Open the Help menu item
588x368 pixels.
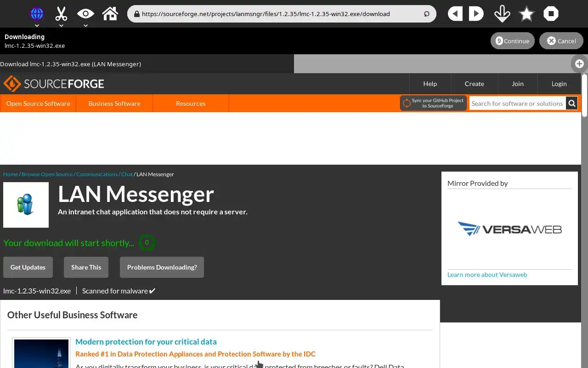tap(430, 84)
